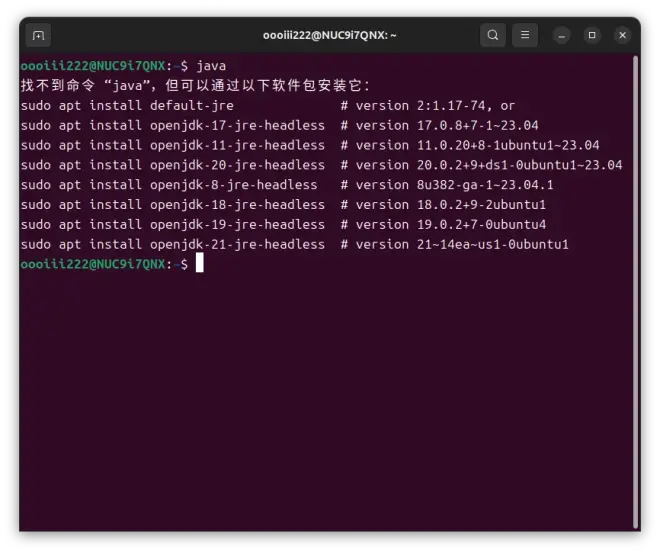
Task: Close the terminal window
Action: point(623,35)
